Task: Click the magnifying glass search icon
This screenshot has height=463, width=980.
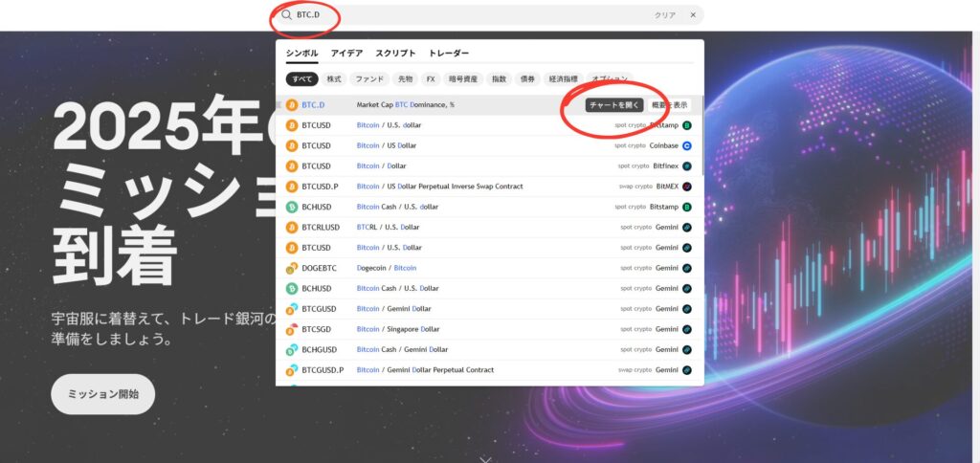Action: 286,15
